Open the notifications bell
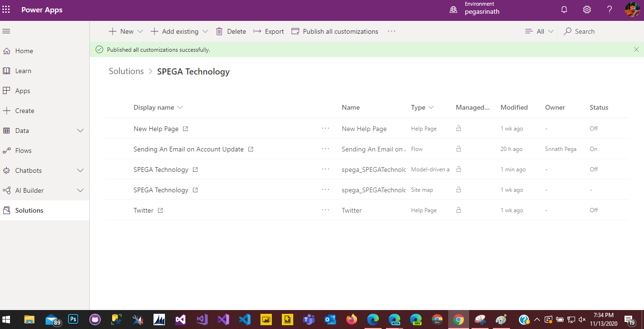 tap(564, 9)
